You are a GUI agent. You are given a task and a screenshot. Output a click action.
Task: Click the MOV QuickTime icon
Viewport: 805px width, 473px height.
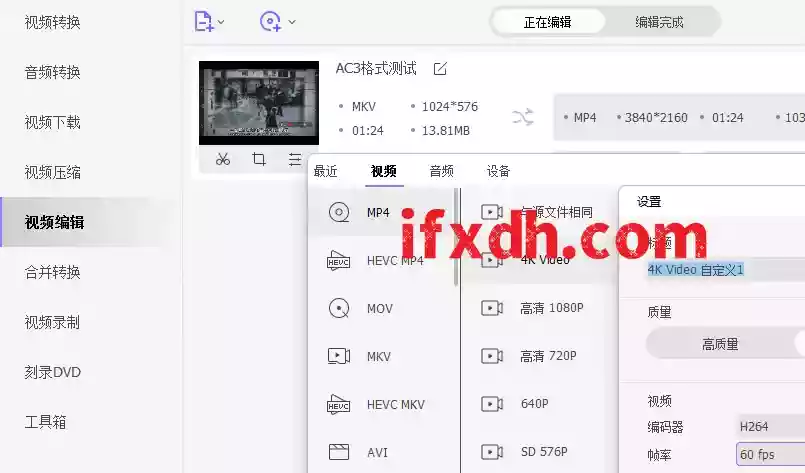pyautogui.click(x=339, y=308)
